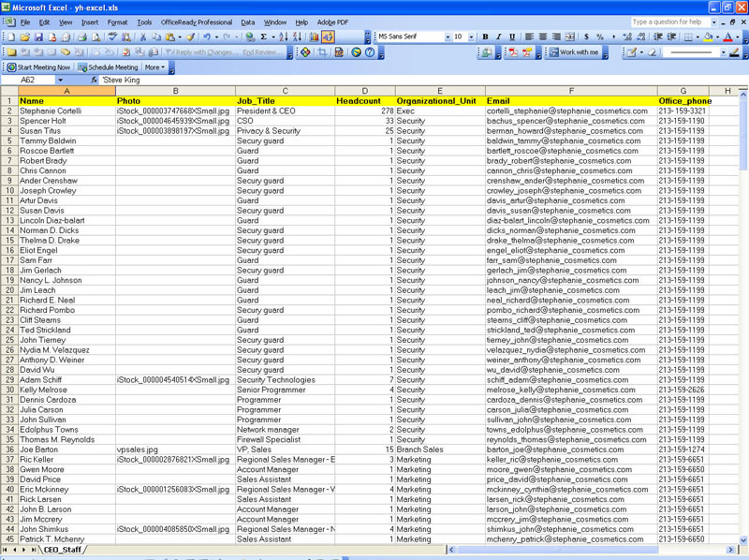Cut the selected cells
Viewport: 749px width, 560px height.
click(x=142, y=37)
